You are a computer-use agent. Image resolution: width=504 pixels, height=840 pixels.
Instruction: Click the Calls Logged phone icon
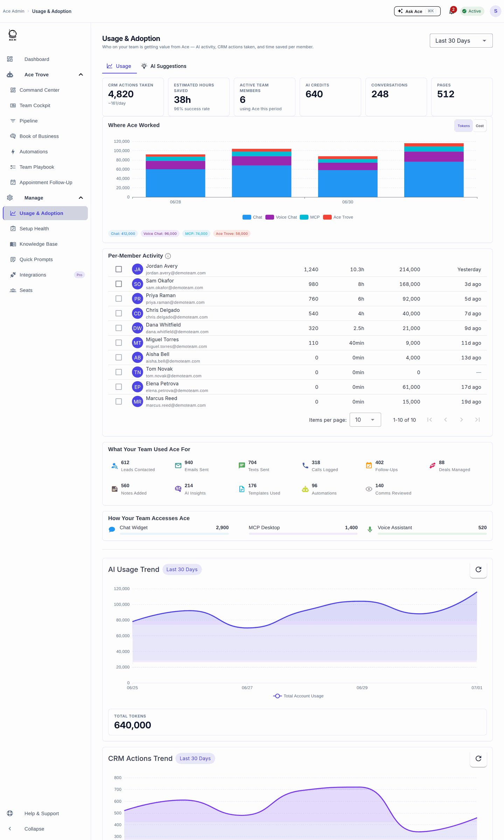point(305,466)
